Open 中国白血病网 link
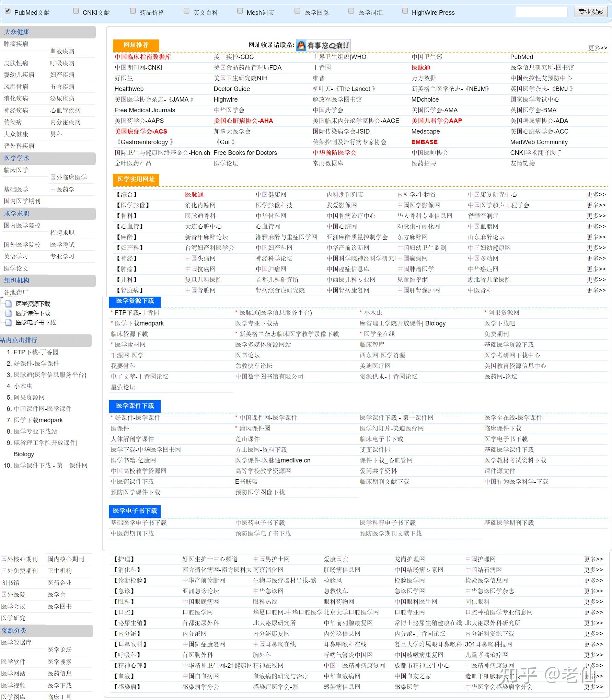This screenshot has width=612, height=700. pos(200,676)
